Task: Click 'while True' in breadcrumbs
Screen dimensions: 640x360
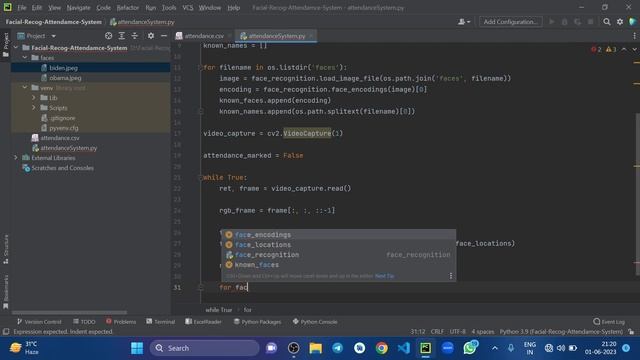Action: (218, 310)
